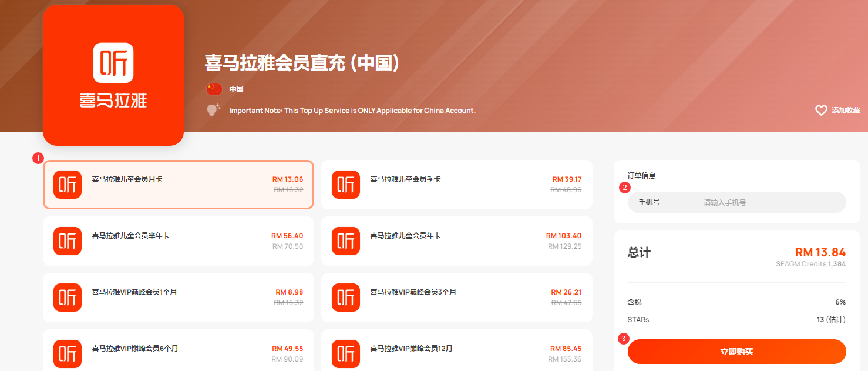Click price RM 39.17
Screen dimensions: 868x371
tap(567, 179)
